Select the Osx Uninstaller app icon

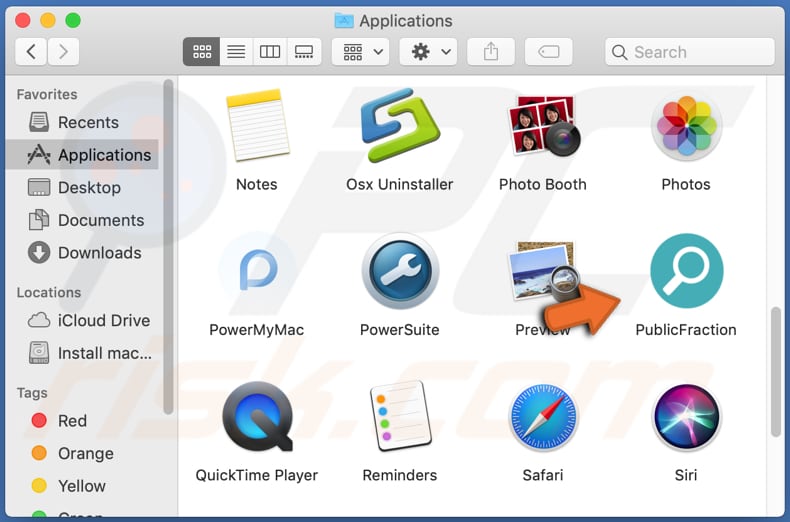coord(400,125)
